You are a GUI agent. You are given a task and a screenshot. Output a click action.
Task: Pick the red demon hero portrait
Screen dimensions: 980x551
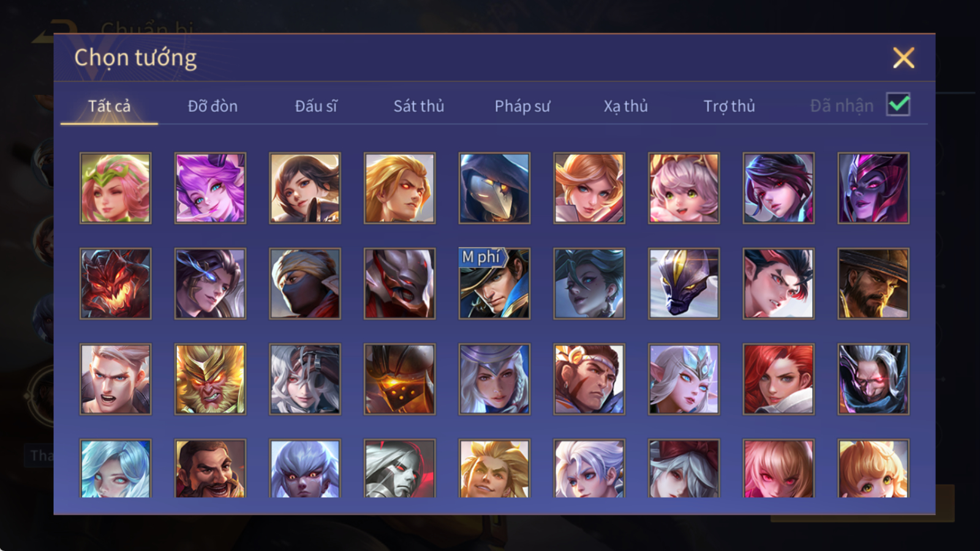tap(115, 283)
